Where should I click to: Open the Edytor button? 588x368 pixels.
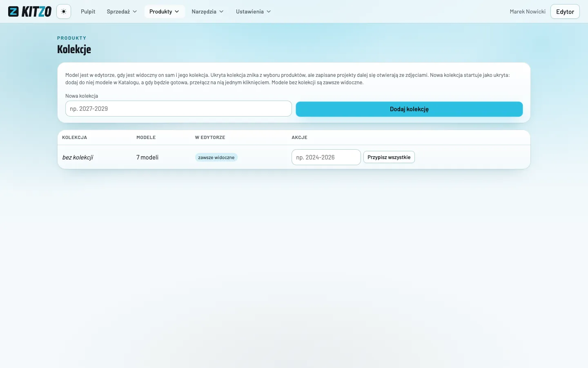(565, 11)
